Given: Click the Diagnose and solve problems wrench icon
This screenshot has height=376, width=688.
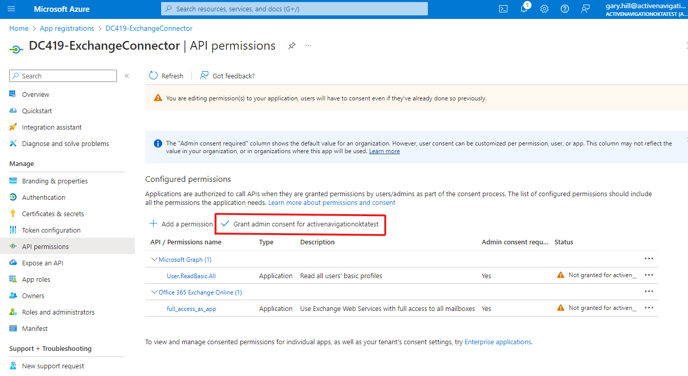Looking at the screenshot, I should coord(13,143).
